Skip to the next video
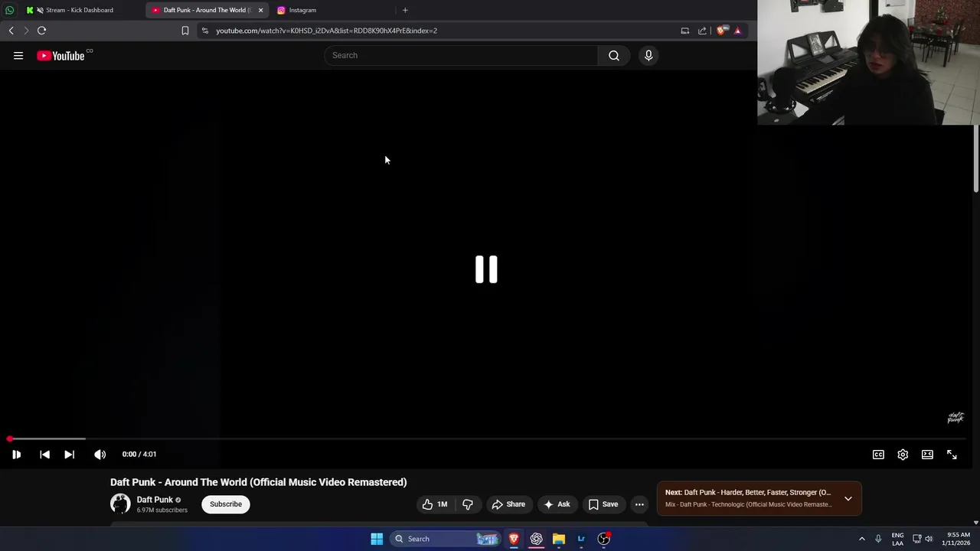980x551 pixels. pos(69,455)
